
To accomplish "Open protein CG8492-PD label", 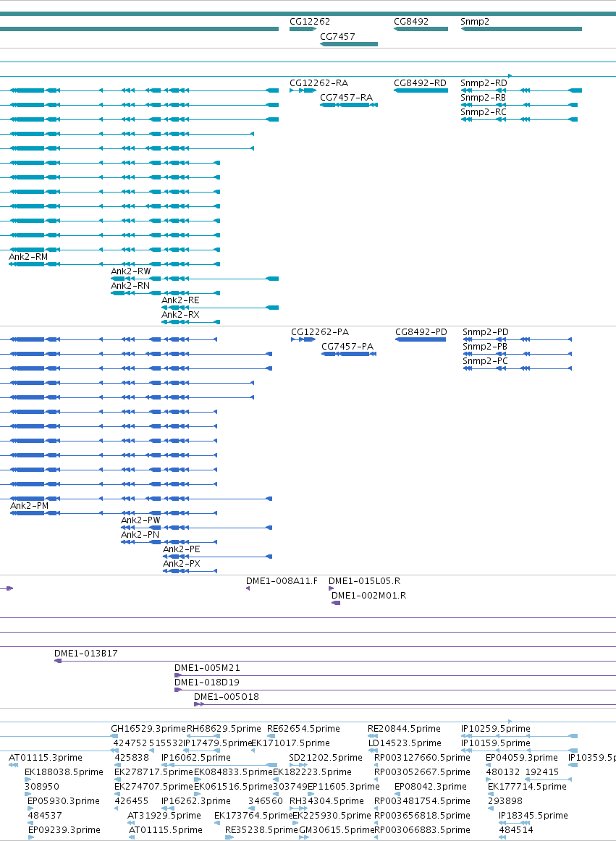I will 421,332.
